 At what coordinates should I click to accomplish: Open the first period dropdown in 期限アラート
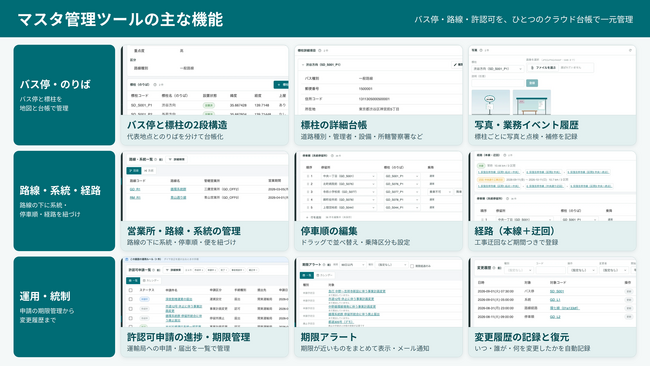tap(353, 264)
